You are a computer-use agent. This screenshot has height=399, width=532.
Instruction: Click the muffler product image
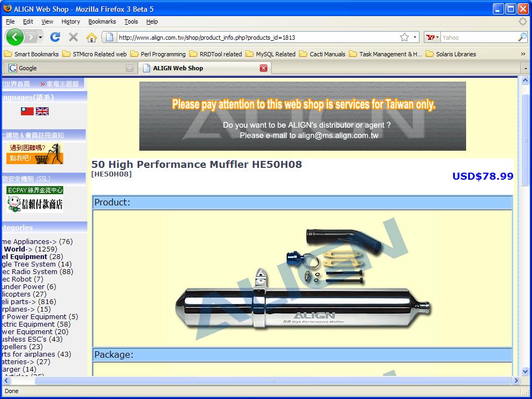[x=302, y=278]
